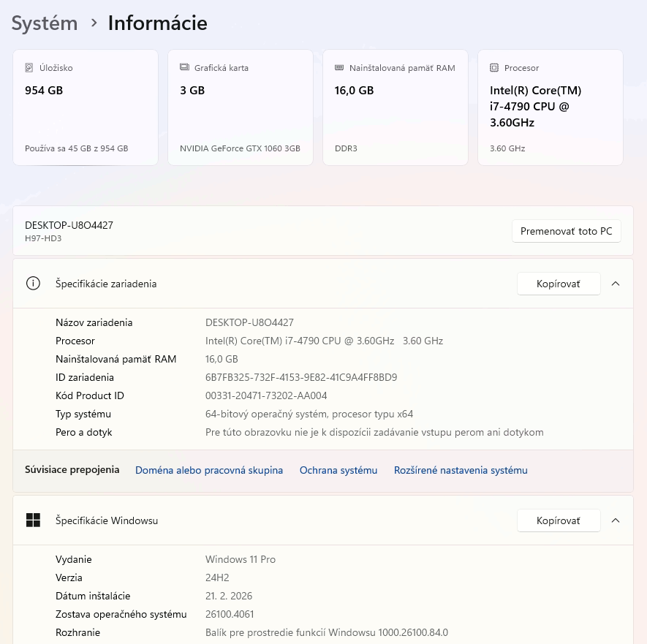Open the Ochrana systému link

pyautogui.click(x=338, y=470)
